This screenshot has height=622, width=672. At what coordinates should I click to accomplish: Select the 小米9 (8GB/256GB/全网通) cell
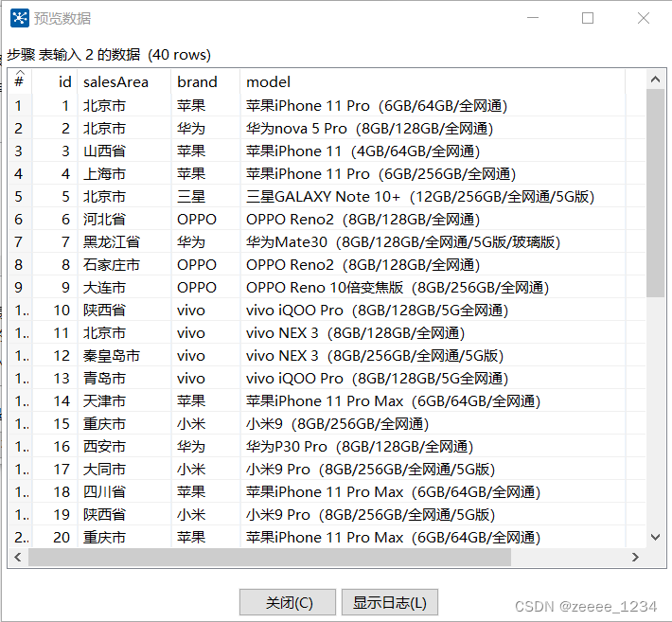[x=433, y=423]
